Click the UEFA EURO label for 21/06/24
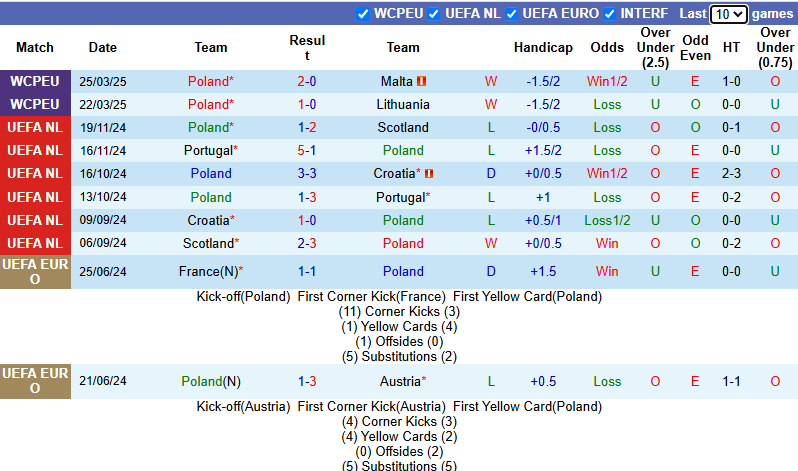Viewport: 798px width, 471px height. 35,381
